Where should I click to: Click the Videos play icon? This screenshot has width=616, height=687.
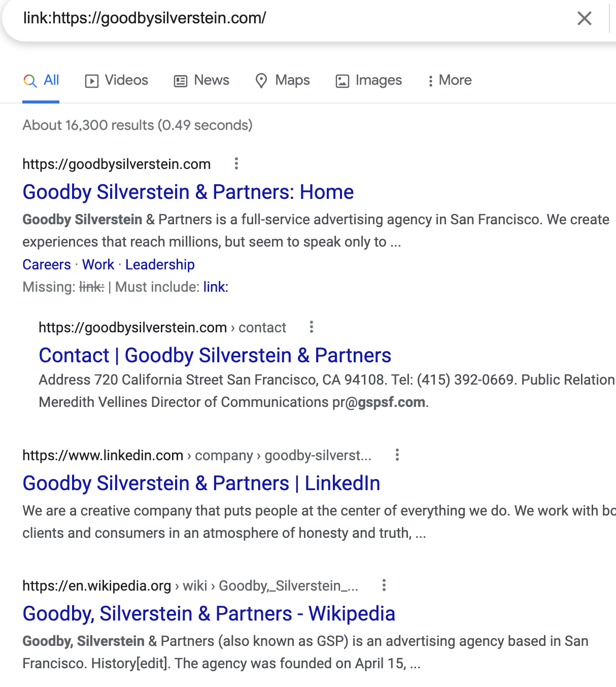tap(92, 81)
